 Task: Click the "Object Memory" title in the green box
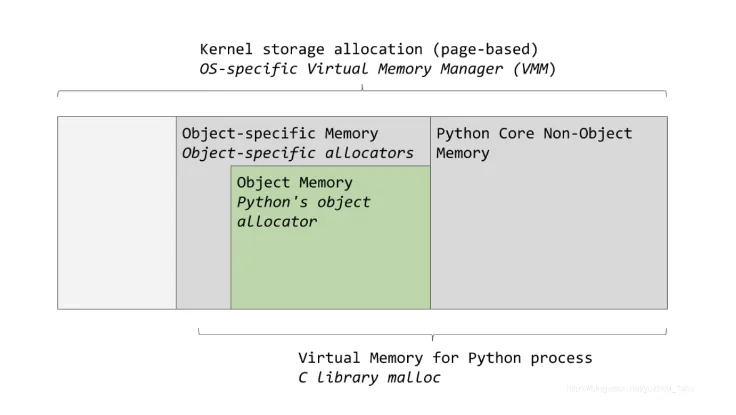pos(295,182)
